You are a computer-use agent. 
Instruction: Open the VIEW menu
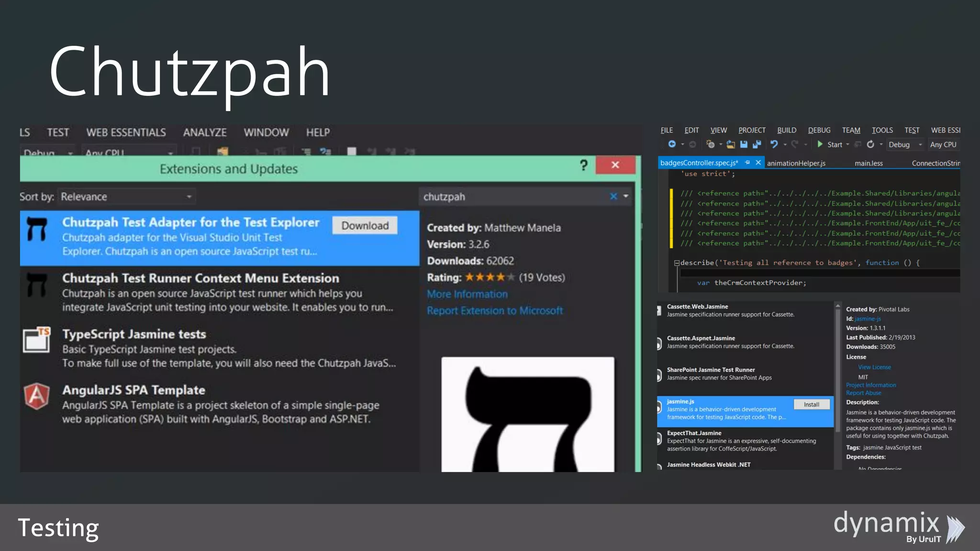[718, 130]
